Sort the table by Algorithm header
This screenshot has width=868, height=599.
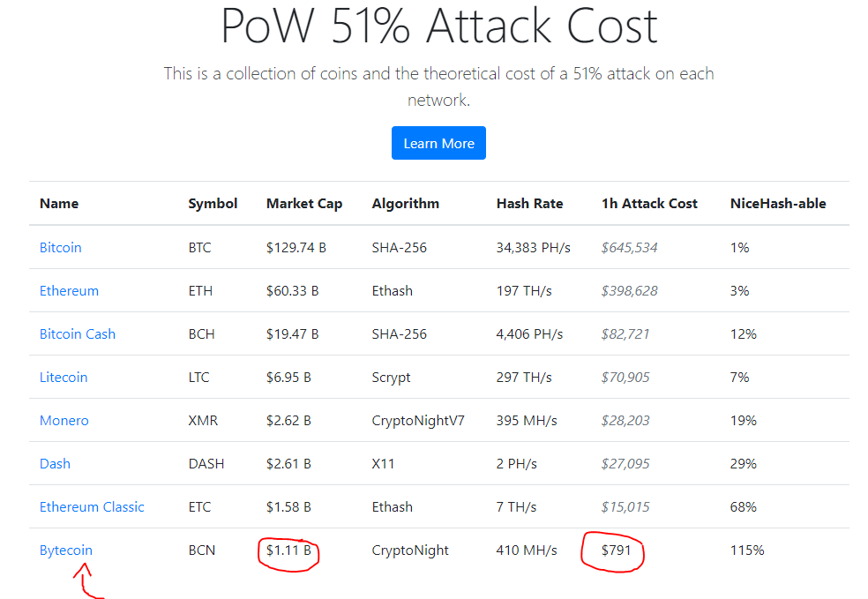pos(405,203)
